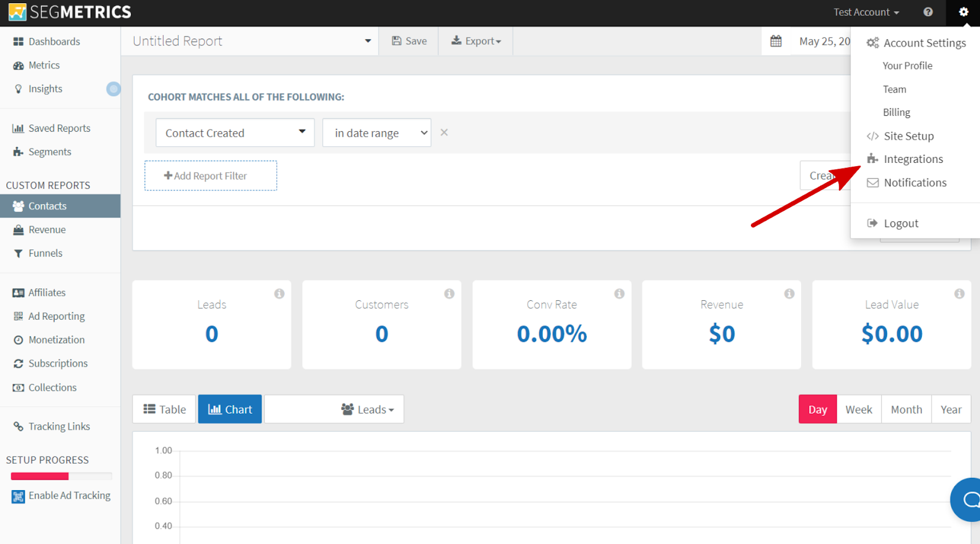This screenshot has height=544, width=980.
Task: Remove the Contact Created filter with X
Action: coord(444,132)
